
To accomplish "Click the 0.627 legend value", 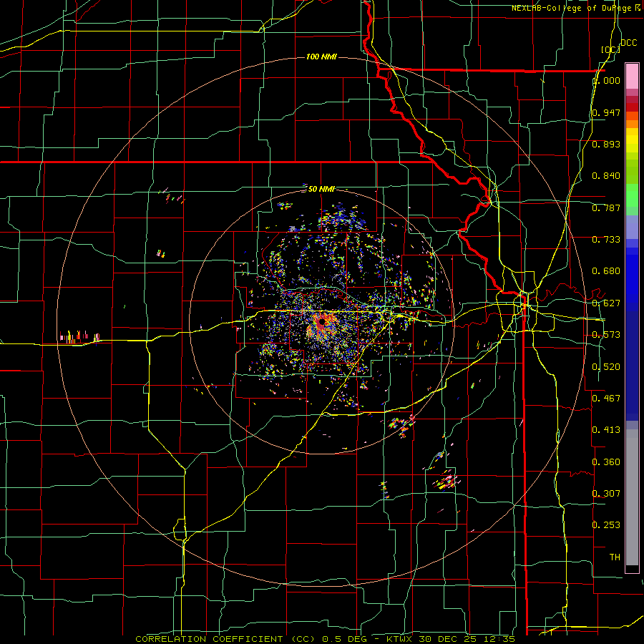I will (x=606, y=303).
